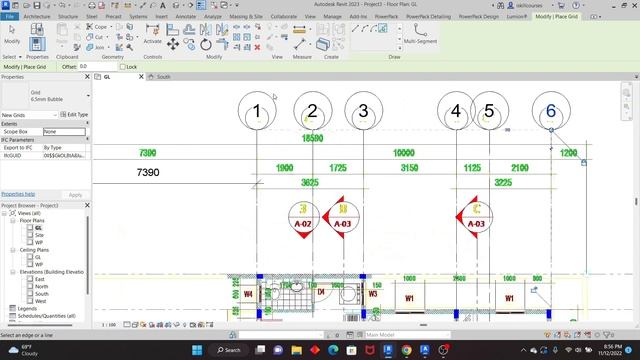Switch to the Manage ribbon tab

coord(332,16)
